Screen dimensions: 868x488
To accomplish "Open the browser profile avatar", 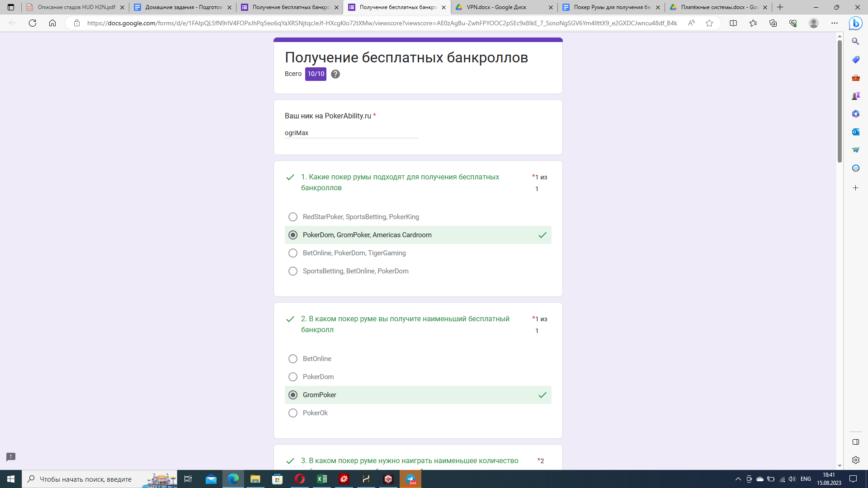I will point(814,23).
